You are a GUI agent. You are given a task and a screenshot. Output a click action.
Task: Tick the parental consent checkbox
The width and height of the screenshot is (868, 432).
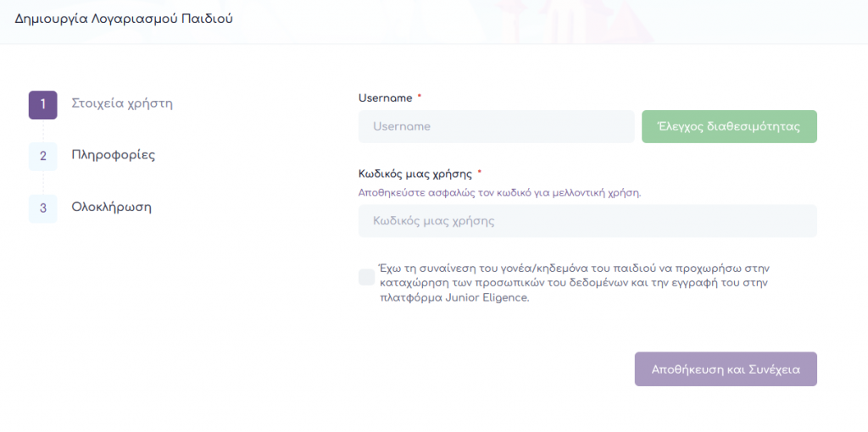(366, 277)
